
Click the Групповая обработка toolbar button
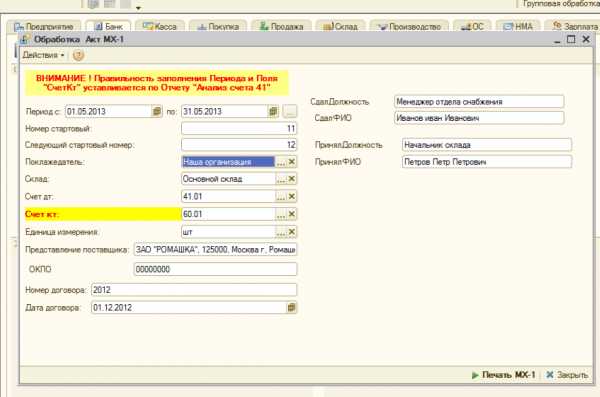(x=560, y=4)
